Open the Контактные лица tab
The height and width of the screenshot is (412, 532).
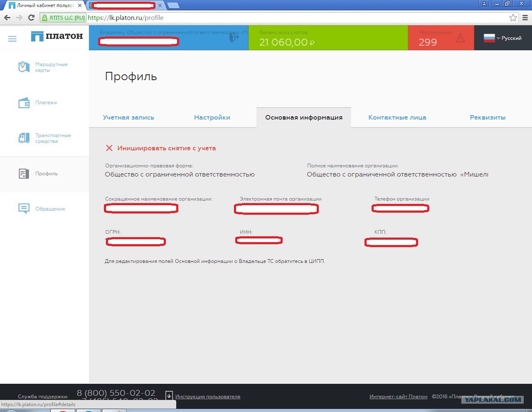[x=397, y=118]
